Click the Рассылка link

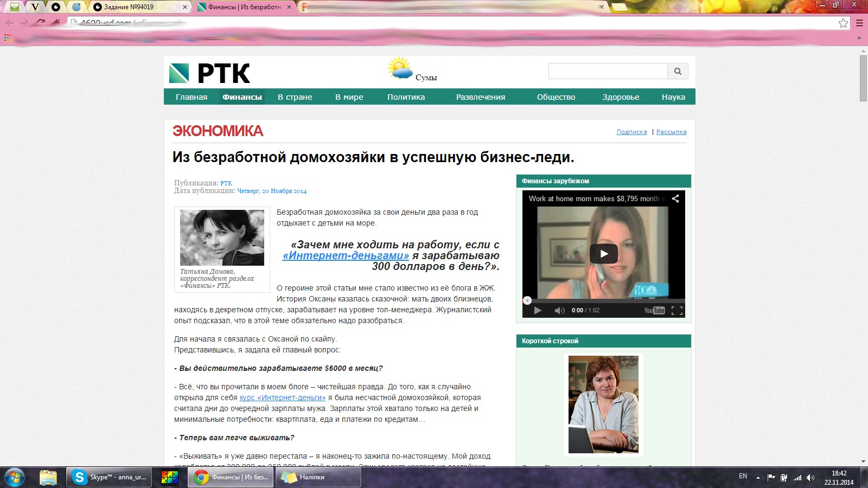click(671, 132)
